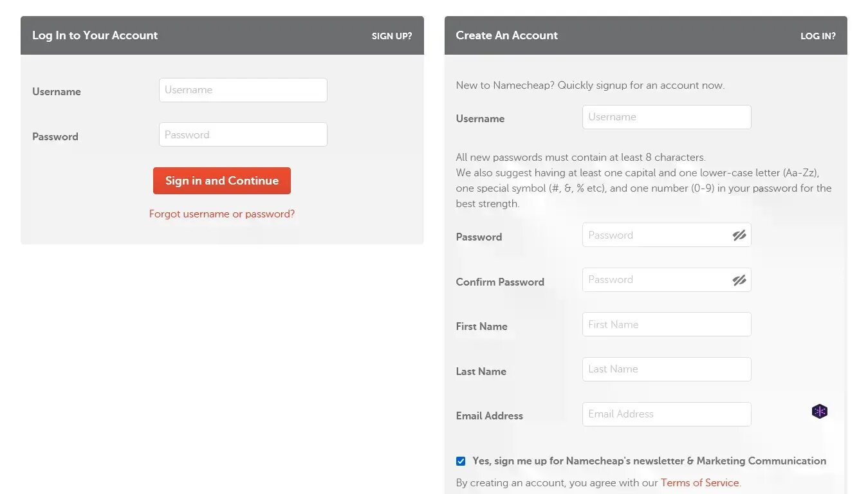Select the signup Username input field

click(x=667, y=117)
